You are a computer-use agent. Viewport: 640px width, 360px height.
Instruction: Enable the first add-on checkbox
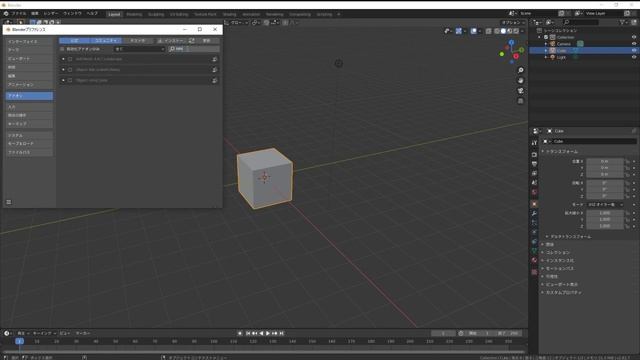pyautogui.click(x=70, y=59)
